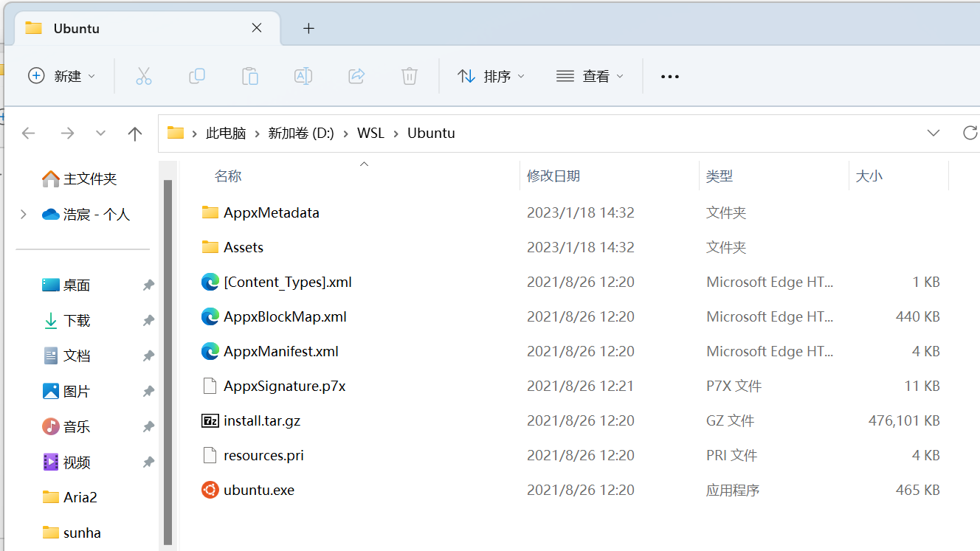Close the Ubuntu tab
This screenshot has height=551, width=980.
tap(257, 28)
